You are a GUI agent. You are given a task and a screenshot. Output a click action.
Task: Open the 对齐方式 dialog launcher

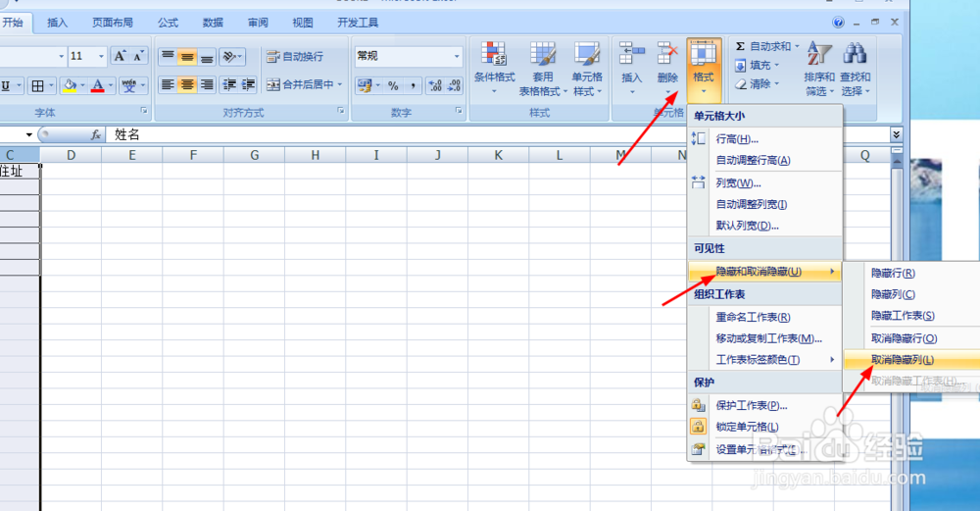pyautogui.click(x=341, y=111)
